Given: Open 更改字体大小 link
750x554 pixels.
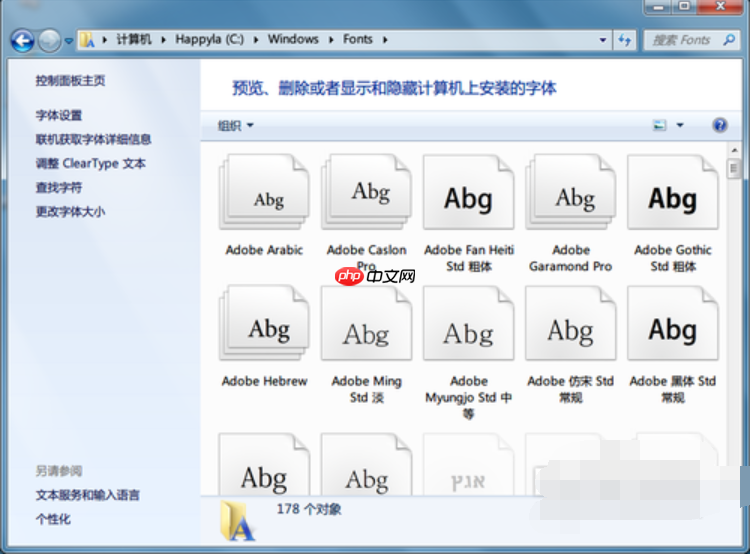Looking at the screenshot, I should tap(70, 211).
